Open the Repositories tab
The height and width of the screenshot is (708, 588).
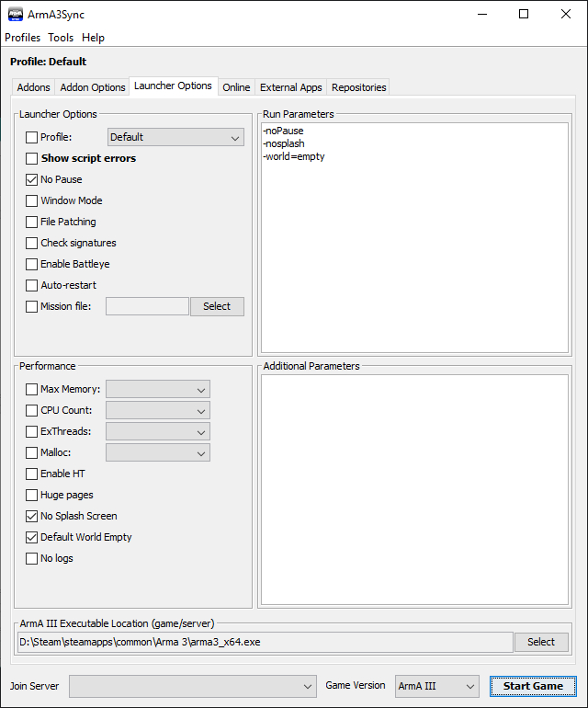point(359,87)
